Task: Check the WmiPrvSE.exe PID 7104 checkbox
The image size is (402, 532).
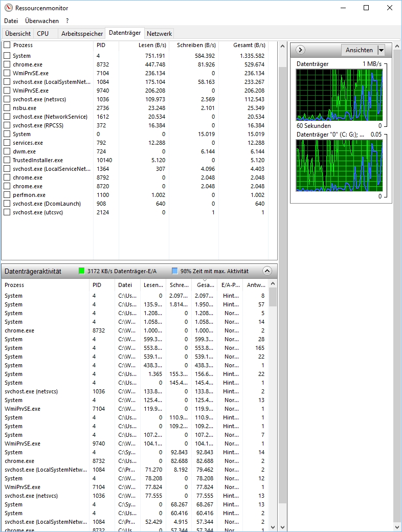Action: [7, 73]
